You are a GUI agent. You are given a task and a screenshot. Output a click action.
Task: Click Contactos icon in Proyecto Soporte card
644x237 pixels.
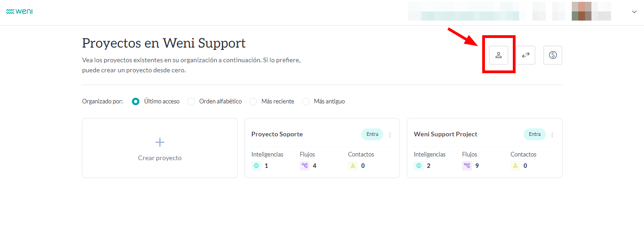coord(353,166)
